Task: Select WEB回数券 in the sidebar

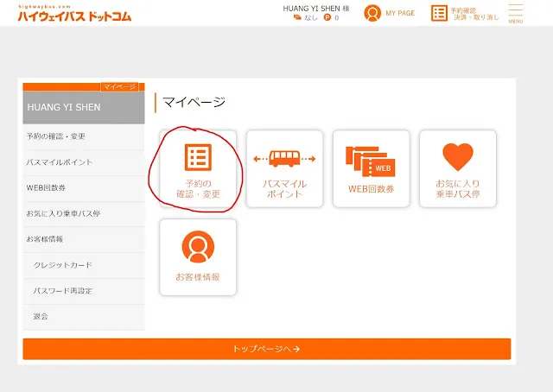Action: coord(84,188)
